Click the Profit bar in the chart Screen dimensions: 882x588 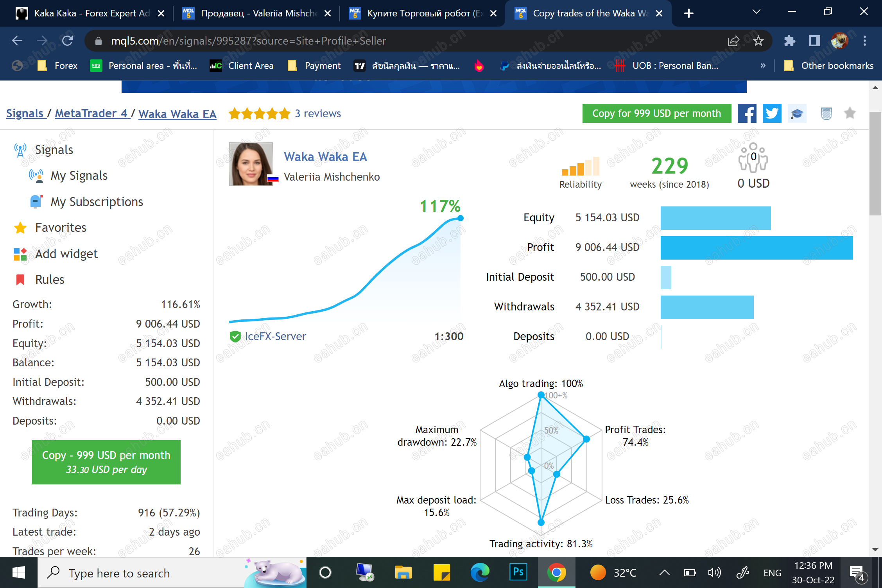pos(756,247)
